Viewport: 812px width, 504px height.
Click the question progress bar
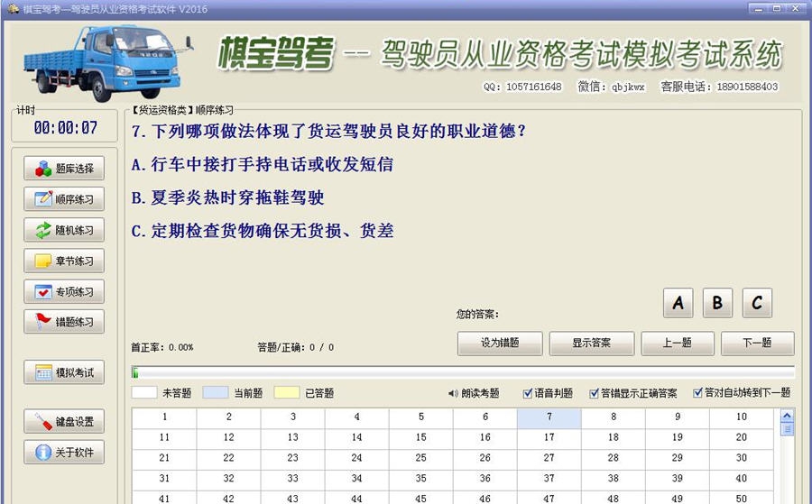click(463, 372)
